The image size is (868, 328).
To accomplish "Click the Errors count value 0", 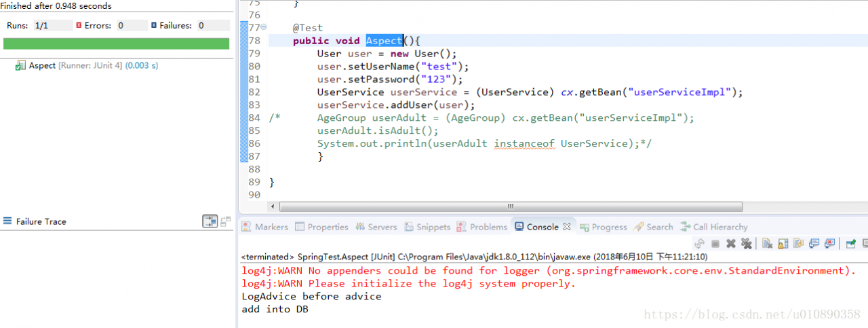I will (x=132, y=25).
